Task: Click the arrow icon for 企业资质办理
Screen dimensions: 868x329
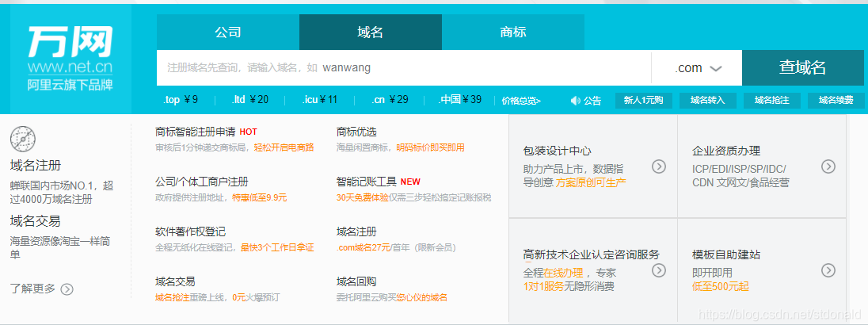Action: pos(828,166)
